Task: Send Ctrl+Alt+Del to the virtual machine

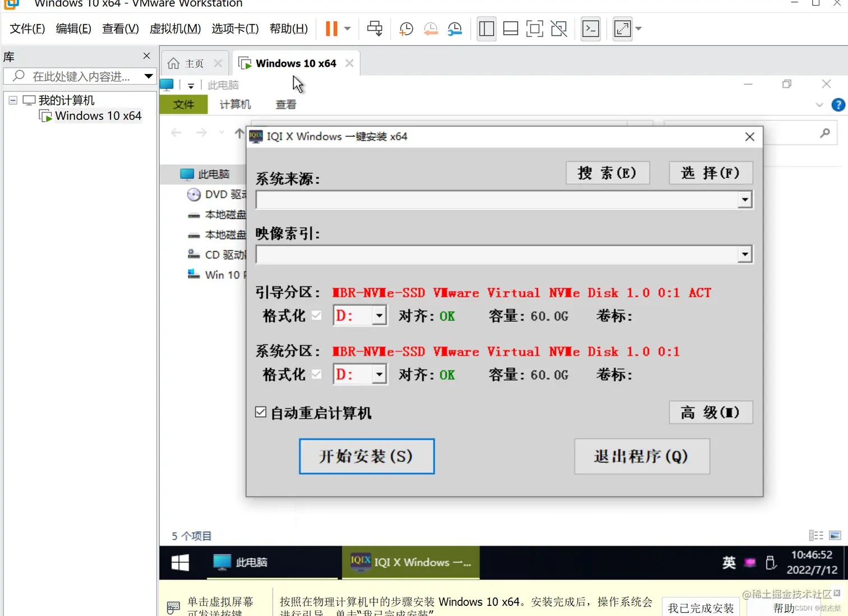Action: click(375, 29)
